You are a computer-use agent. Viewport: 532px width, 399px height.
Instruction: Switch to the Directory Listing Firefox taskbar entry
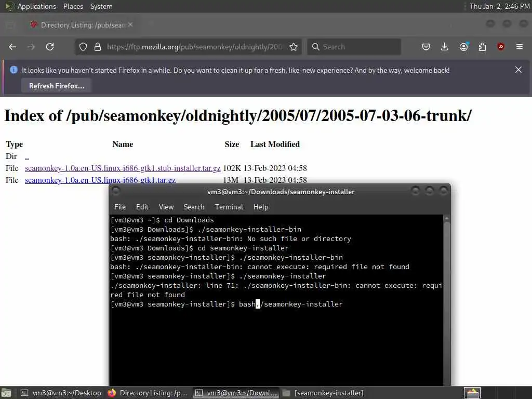148,393
